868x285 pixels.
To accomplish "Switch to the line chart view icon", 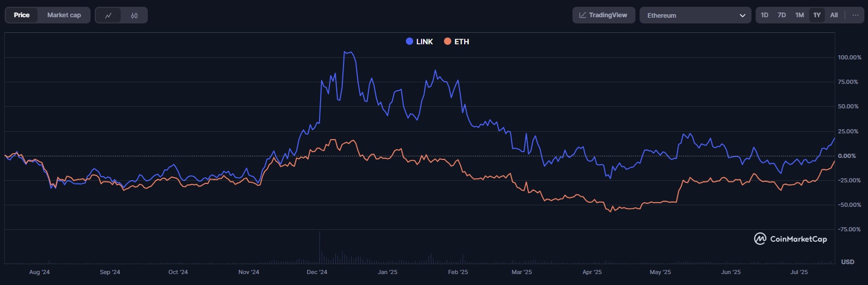I will click(108, 15).
